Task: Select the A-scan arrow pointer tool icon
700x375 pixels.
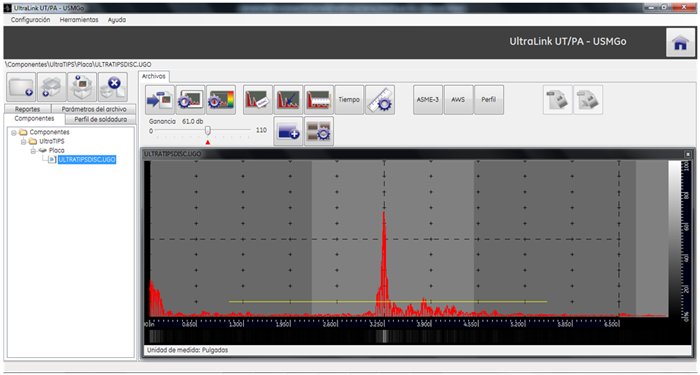Action: [288, 100]
